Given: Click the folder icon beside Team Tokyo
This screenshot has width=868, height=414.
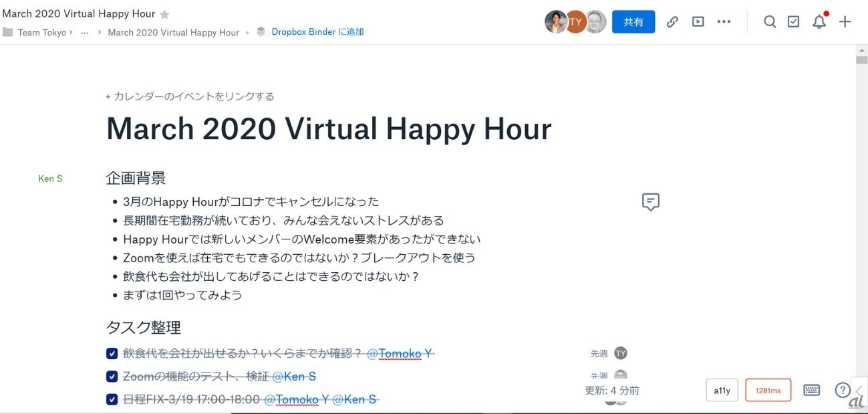Looking at the screenshot, I should [8, 31].
